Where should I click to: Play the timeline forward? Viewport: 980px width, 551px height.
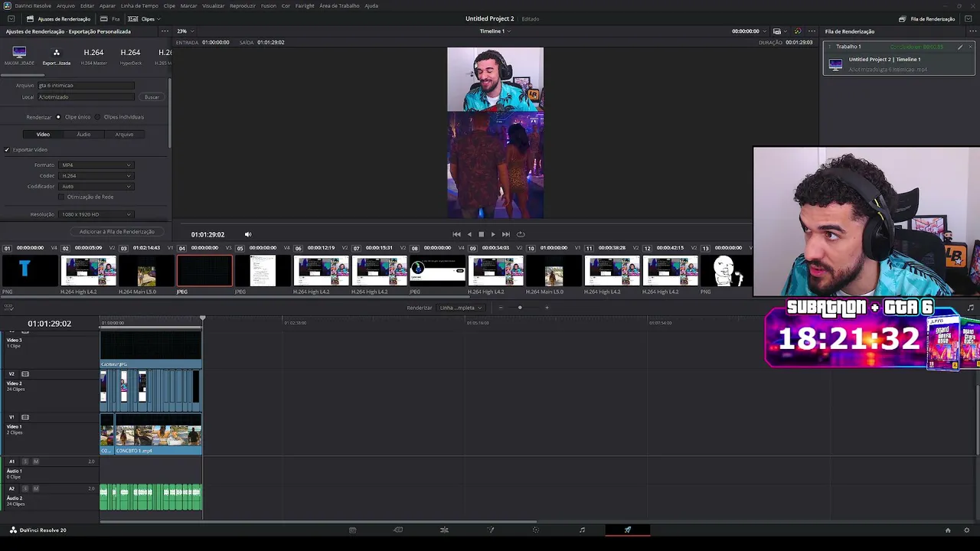tap(493, 234)
